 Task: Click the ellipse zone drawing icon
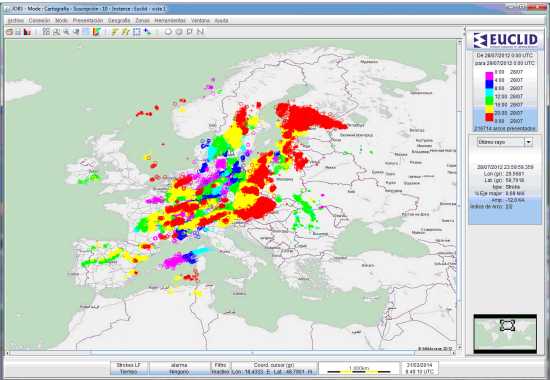pos(179,32)
